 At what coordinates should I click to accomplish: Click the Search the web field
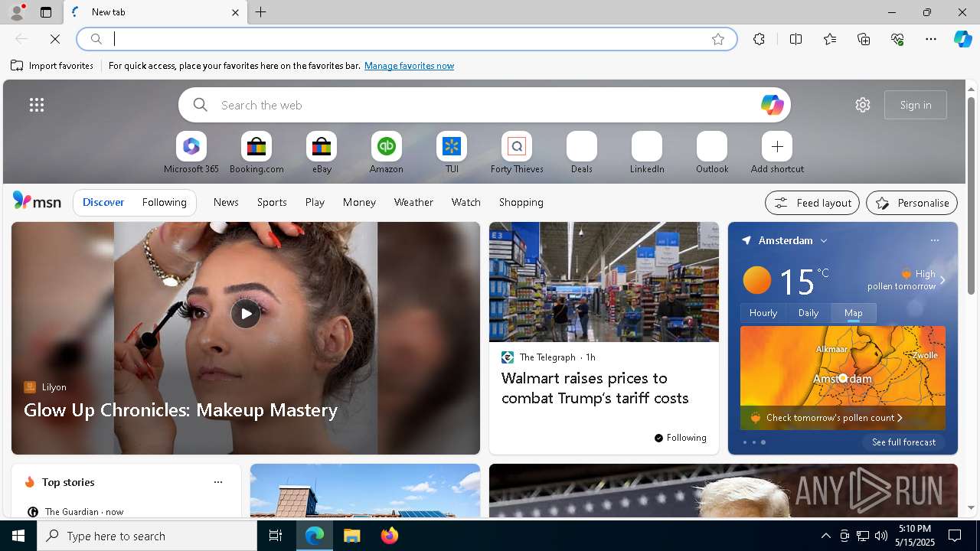[x=485, y=105]
